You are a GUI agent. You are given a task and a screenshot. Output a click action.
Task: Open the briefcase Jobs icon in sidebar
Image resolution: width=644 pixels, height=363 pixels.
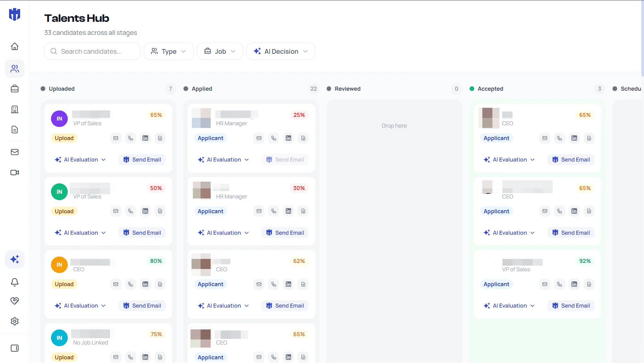(14, 89)
